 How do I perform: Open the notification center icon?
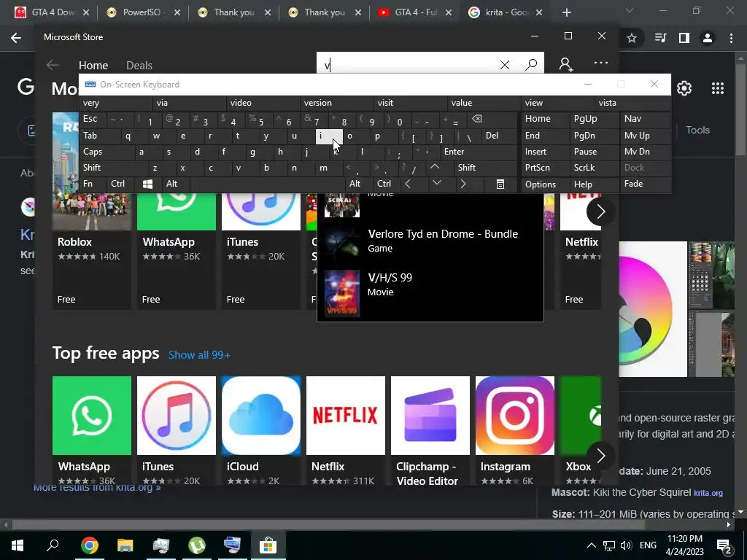tap(724, 545)
